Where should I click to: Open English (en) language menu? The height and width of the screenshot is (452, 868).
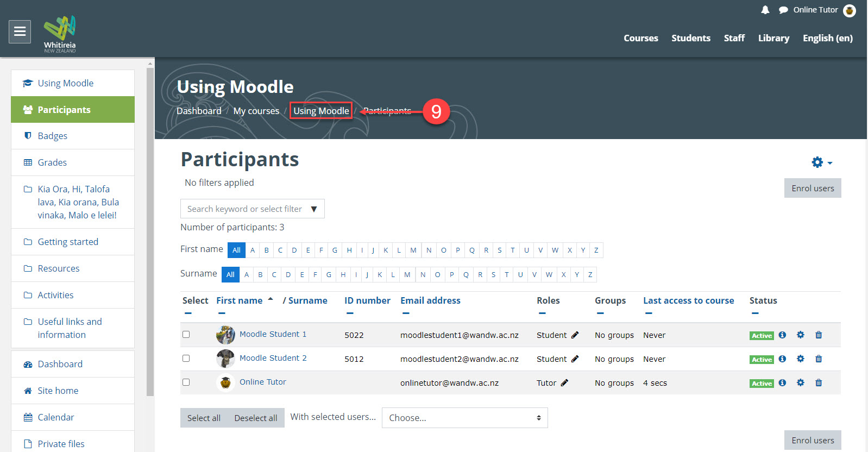pyautogui.click(x=828, y=38)
